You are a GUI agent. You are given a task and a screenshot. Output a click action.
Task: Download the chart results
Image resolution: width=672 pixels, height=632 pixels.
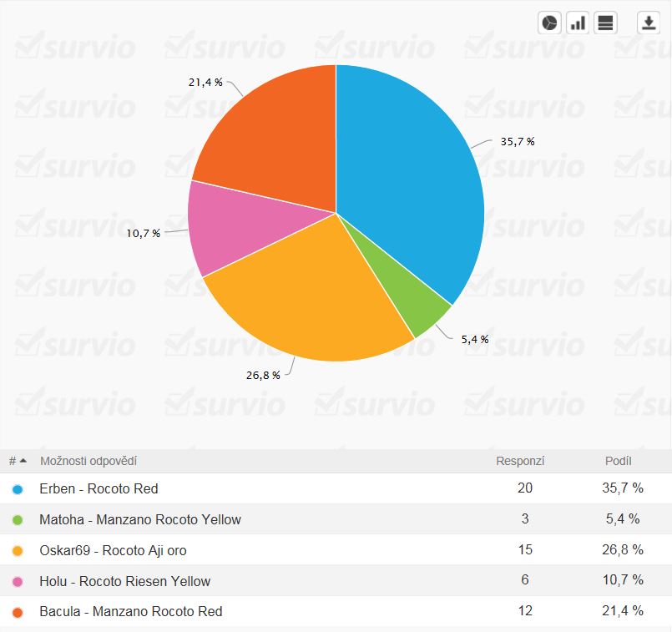pyautogui.click(x=649, y=23)
